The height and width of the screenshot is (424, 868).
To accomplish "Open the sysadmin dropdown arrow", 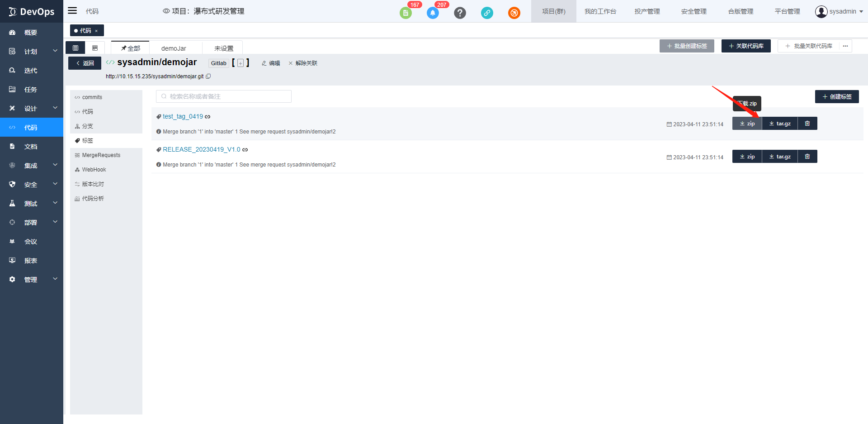I will pyautogui.click(x=861, y=12).
